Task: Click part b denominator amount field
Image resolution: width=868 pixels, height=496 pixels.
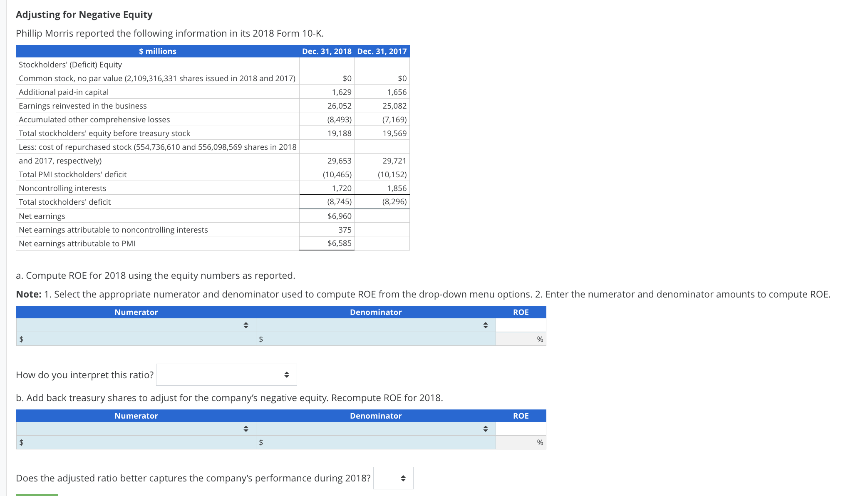Action: tap(377, 442)
